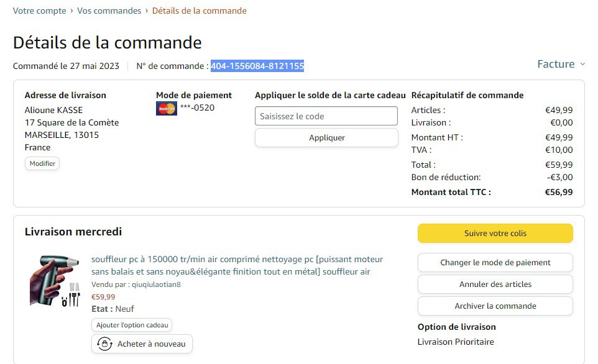
Task: Click the Mastercard payment card icon
Action: (x=166, y=108)
